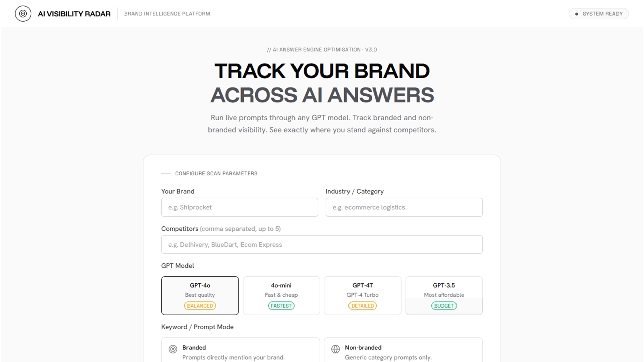Click the FASTEST badge on 4o-mini
The width and height of the screenshot is (644, 362).
pyautogui.click(x=281, y=306)
